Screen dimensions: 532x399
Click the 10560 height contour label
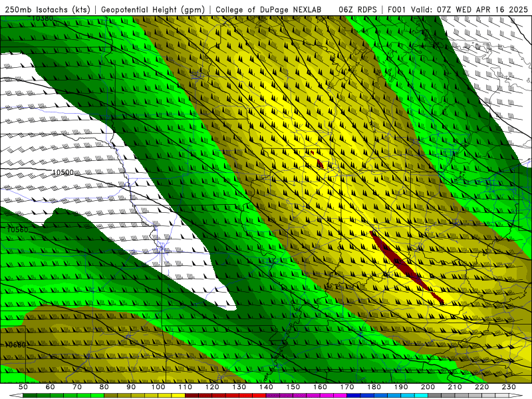coord(17,229)
